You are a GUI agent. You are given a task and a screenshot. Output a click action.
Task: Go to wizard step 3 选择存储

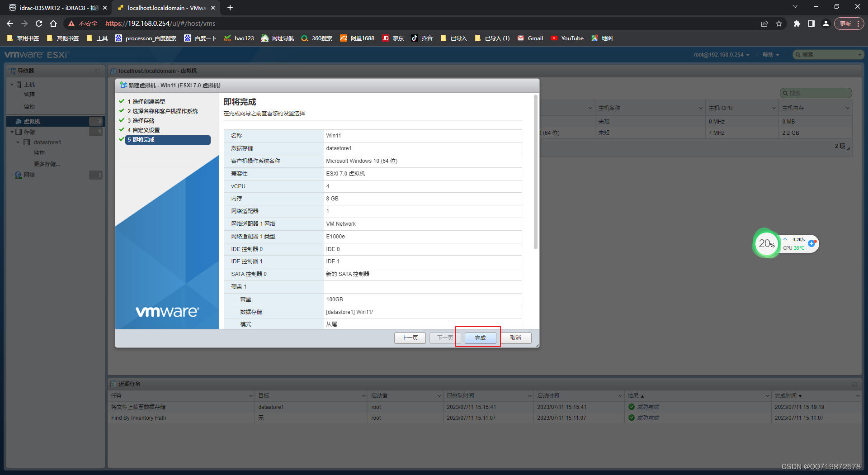tap(141, 121)
